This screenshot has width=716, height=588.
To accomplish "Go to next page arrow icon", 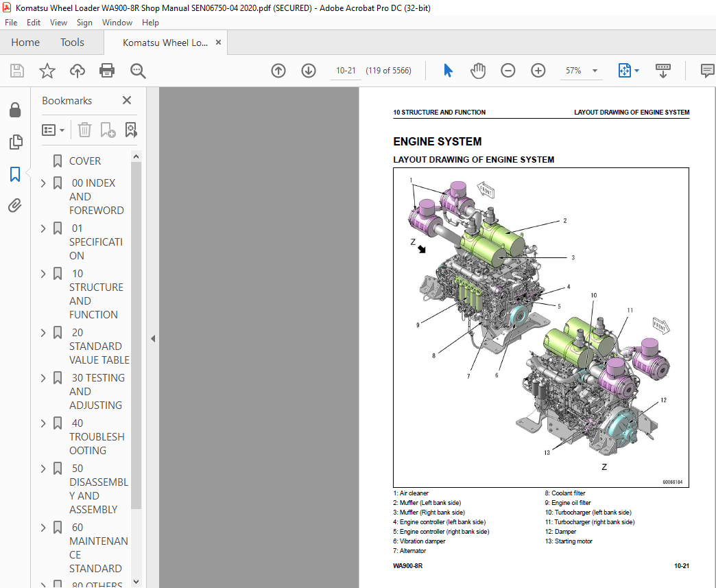I will point(309,71).
